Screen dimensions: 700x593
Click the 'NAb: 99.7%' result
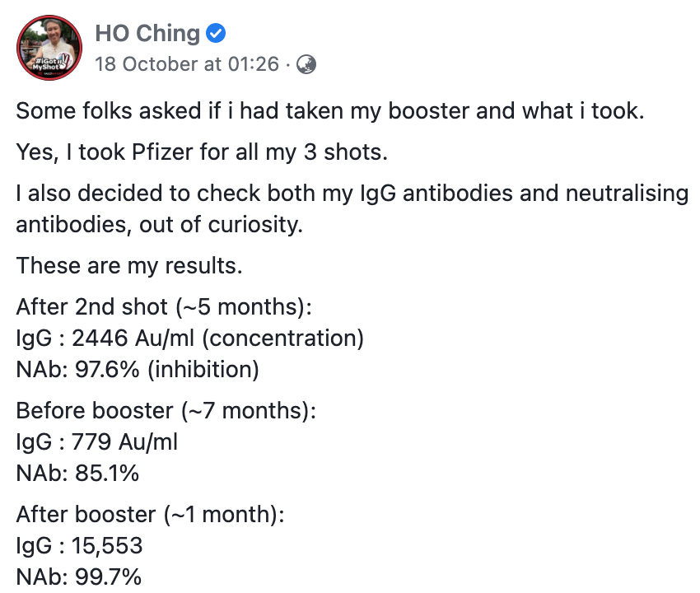click(x=78, y=577)
